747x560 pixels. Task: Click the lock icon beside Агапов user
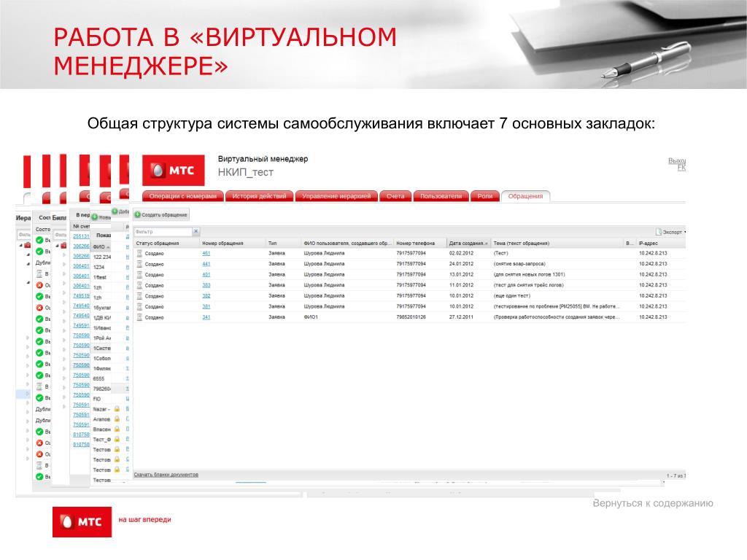point(117,419)
